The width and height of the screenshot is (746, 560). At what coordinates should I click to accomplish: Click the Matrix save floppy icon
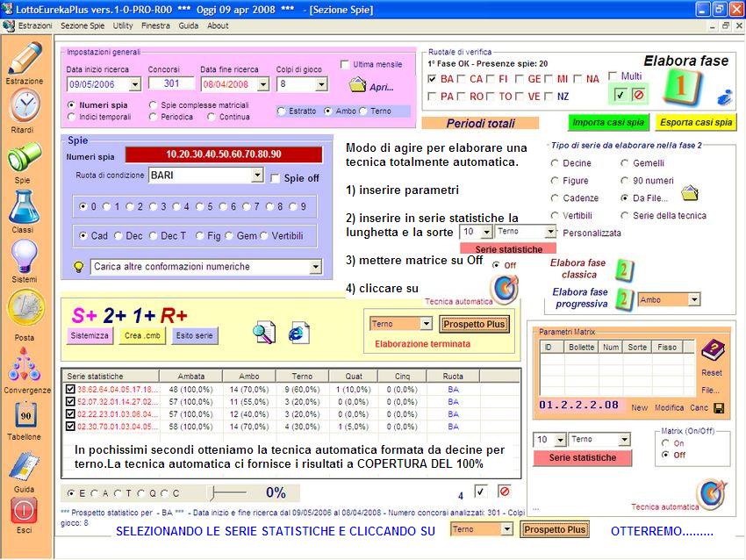click(x=720, y=408)
